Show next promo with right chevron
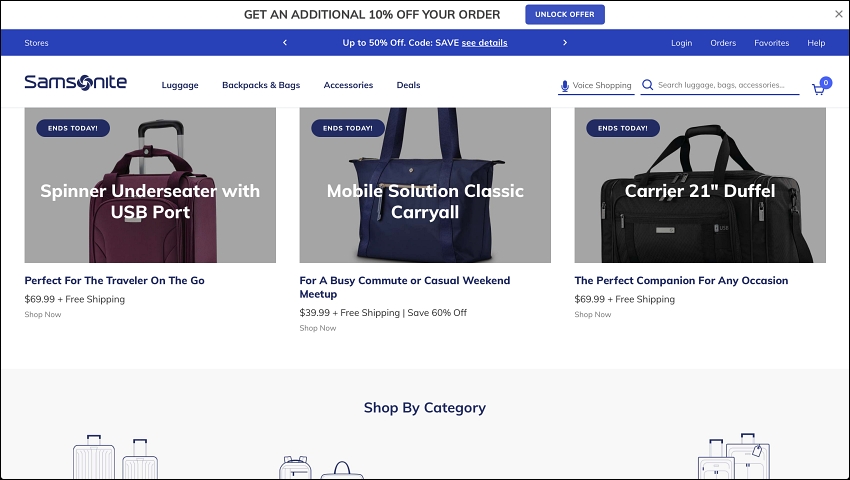Image resolution: width=850 pixels, height=480 pixels. [565, 42]
